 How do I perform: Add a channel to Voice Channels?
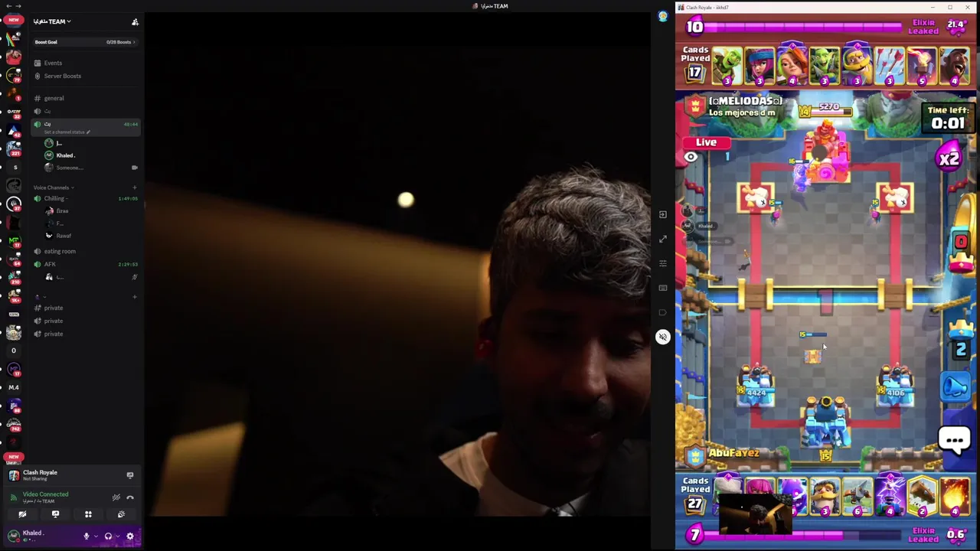134,187
